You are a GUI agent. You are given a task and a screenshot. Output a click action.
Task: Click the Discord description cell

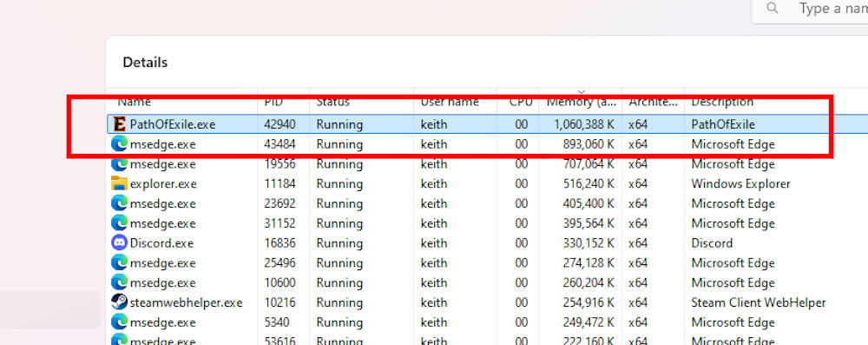tap(712, 243)
